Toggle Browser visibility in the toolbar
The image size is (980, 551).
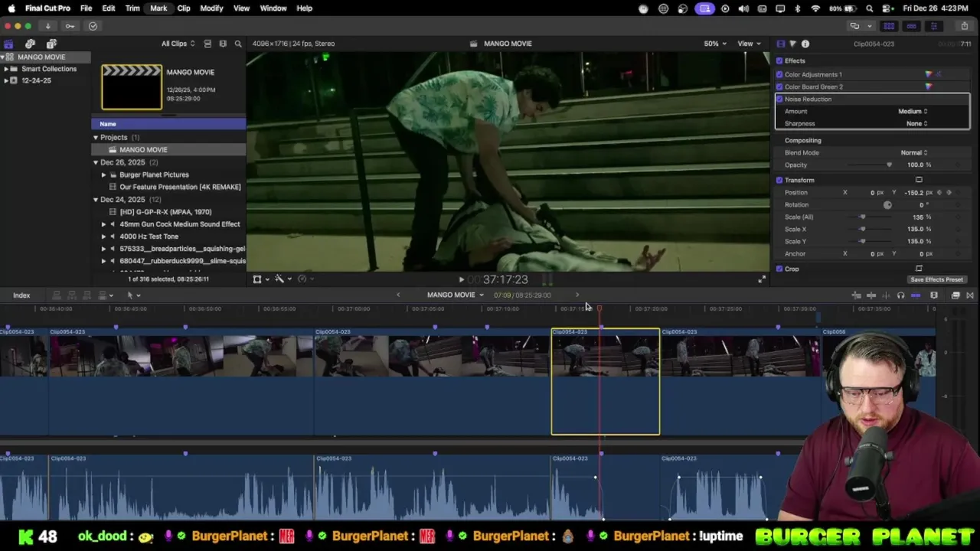(x=889, y=26)
